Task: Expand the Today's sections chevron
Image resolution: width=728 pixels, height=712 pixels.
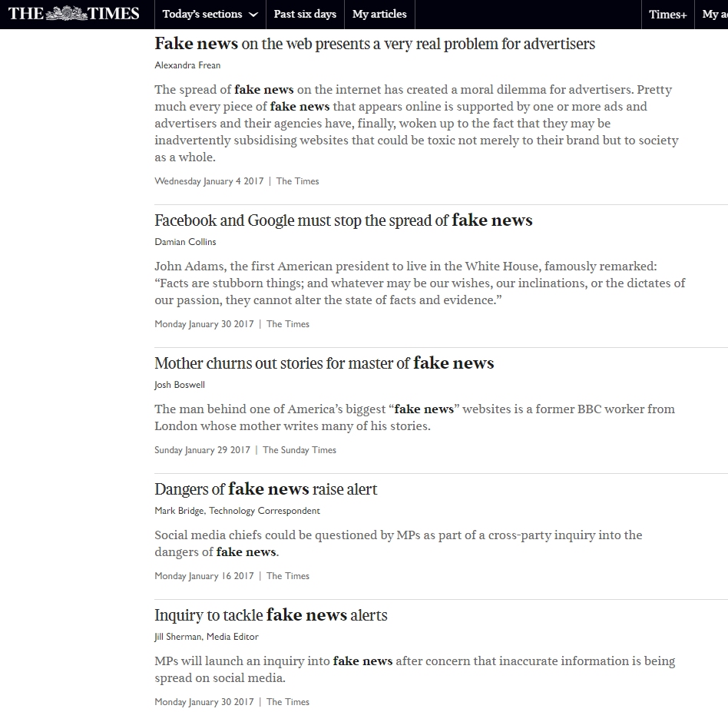Action: (253, 15)
